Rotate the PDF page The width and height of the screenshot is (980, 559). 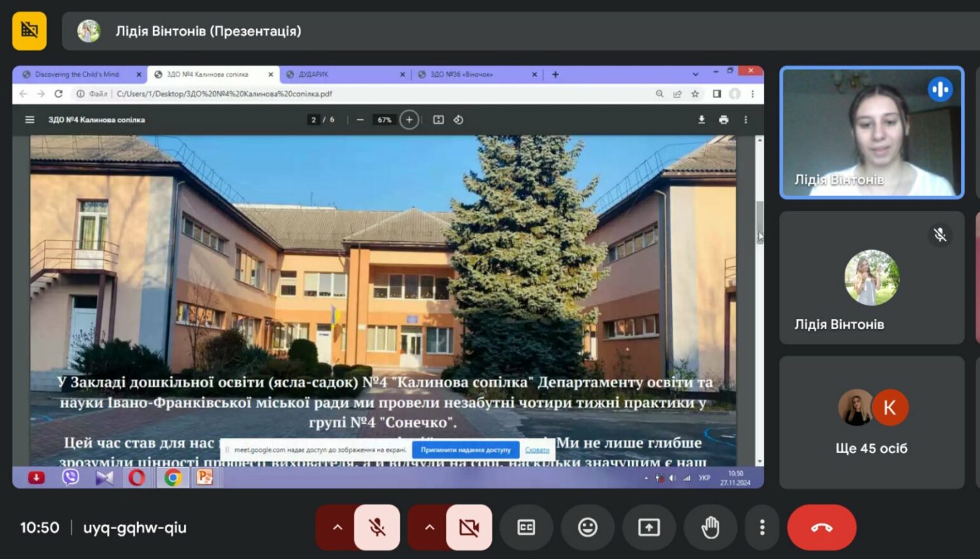458,119
